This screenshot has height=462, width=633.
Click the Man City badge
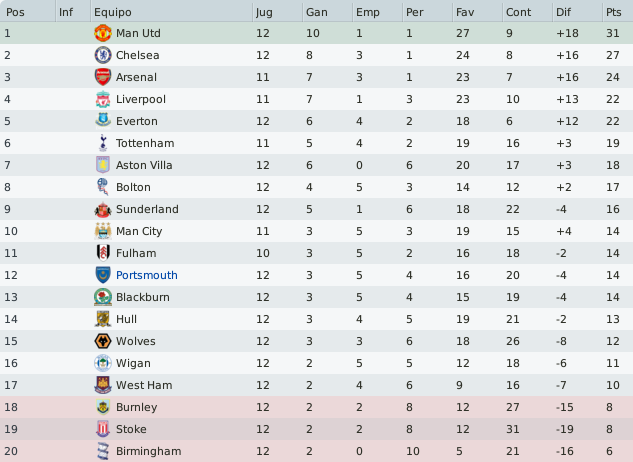coord(103,231)
